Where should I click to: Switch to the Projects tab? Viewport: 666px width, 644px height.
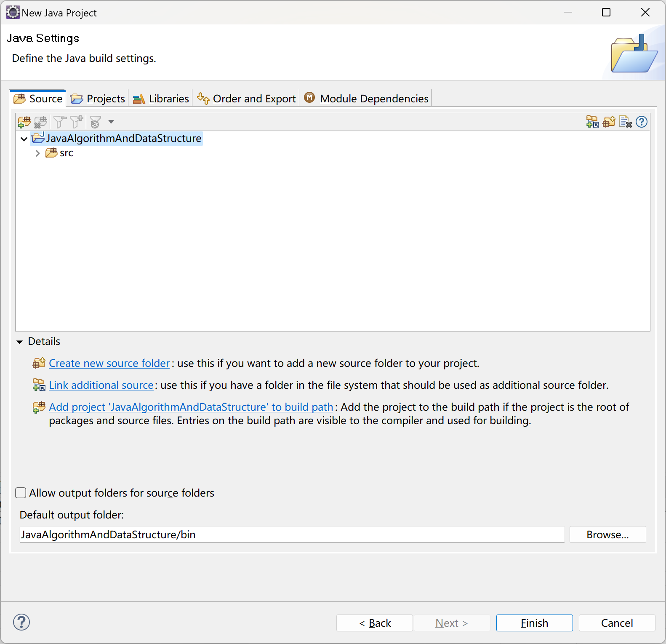point(98,99)
